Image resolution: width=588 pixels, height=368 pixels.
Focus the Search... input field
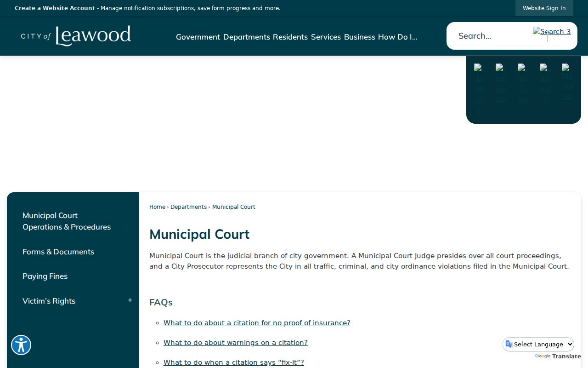coord(492,36)
